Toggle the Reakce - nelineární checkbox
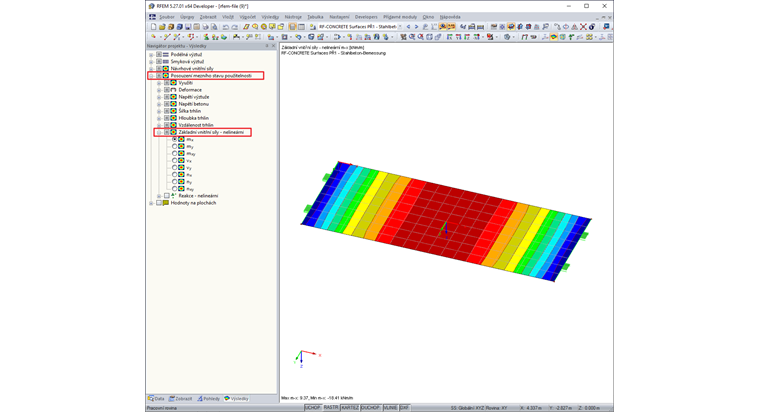This screenshot has width=760, height=412. [166, 196]
